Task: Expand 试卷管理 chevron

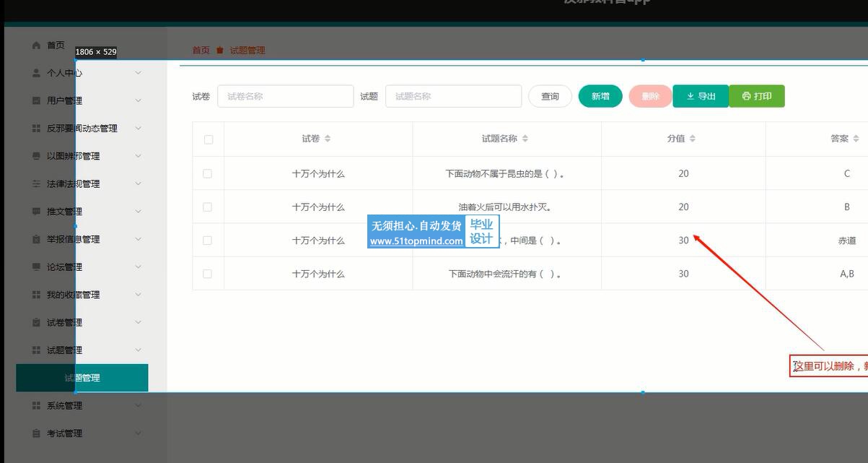Action: coord(138,322)
